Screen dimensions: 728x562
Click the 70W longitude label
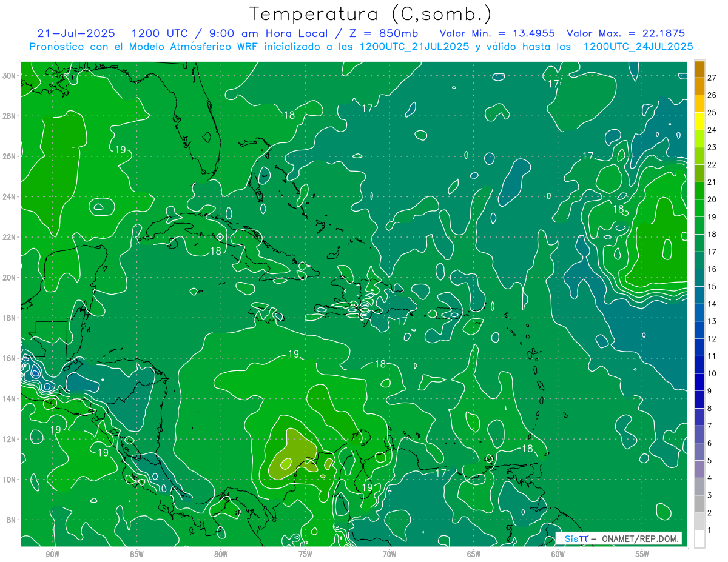(389, 555)
